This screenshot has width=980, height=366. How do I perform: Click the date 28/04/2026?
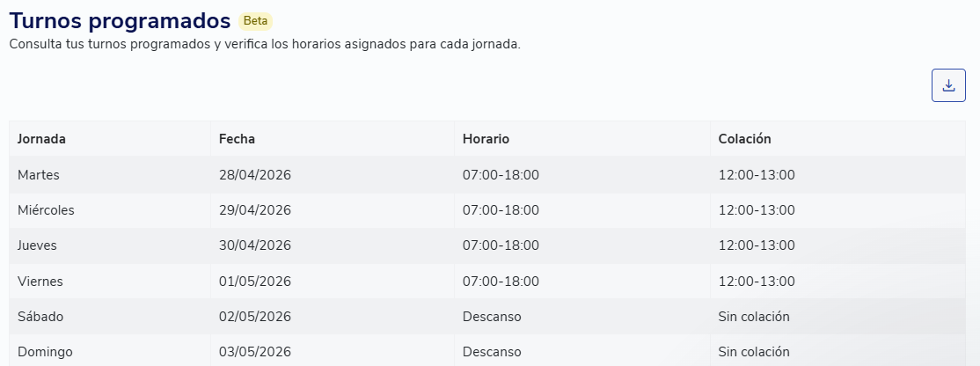coord(255,175)
